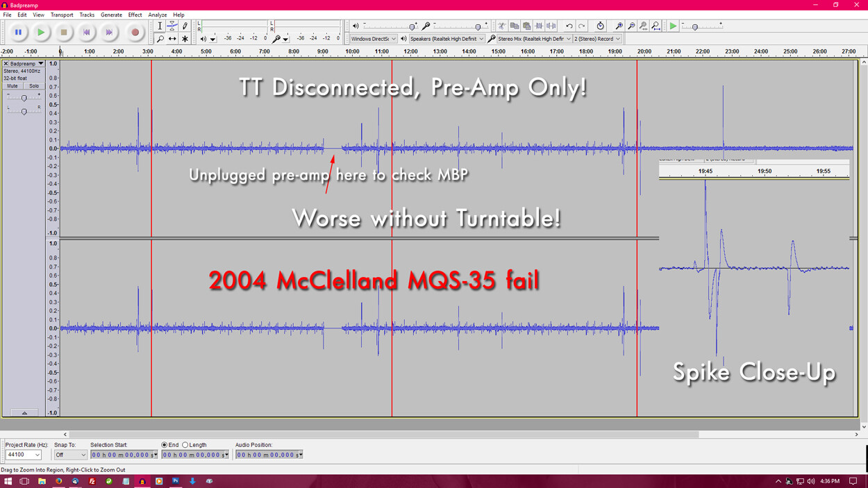Select the Zoom magnifier tool

pyautogui.click(x=160, y=39)
